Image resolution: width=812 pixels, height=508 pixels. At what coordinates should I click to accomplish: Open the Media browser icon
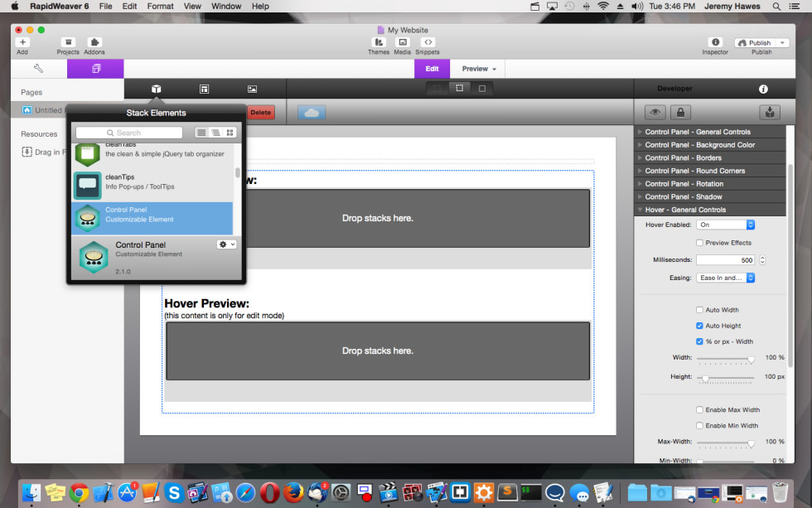click(403, 42)
